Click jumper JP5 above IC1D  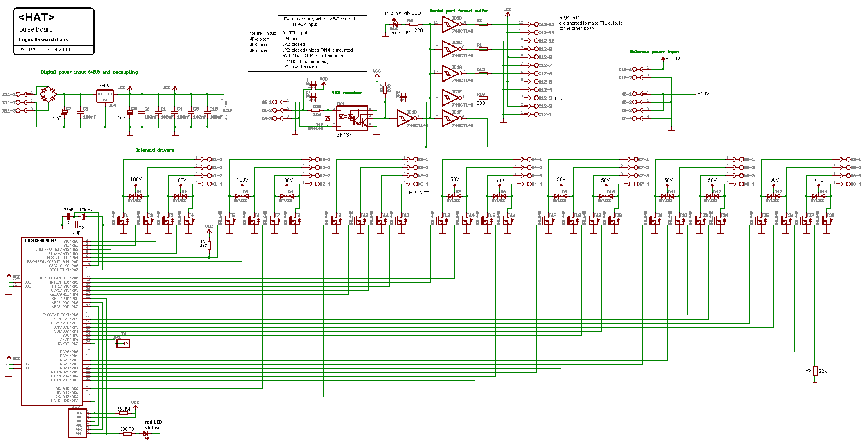coord(403,98)
